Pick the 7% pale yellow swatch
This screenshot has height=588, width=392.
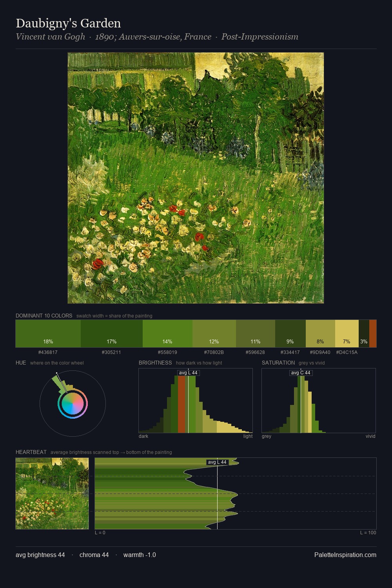(x=347, y=334)
